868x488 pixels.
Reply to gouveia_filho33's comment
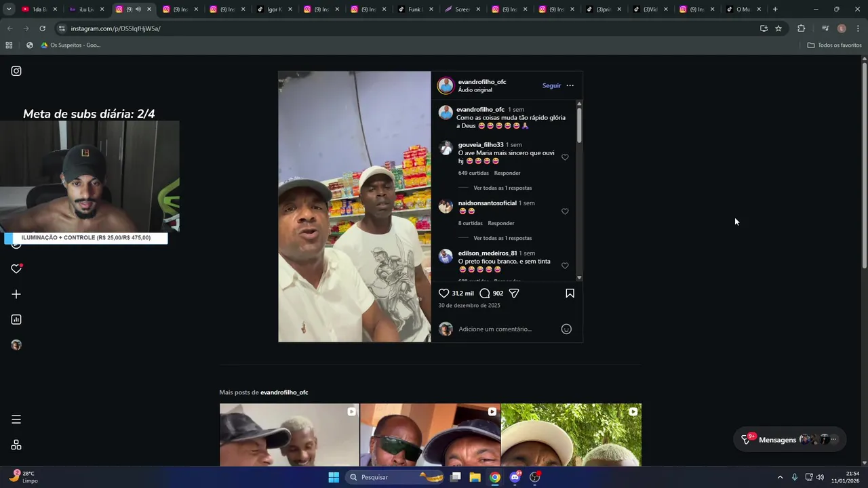507,173
